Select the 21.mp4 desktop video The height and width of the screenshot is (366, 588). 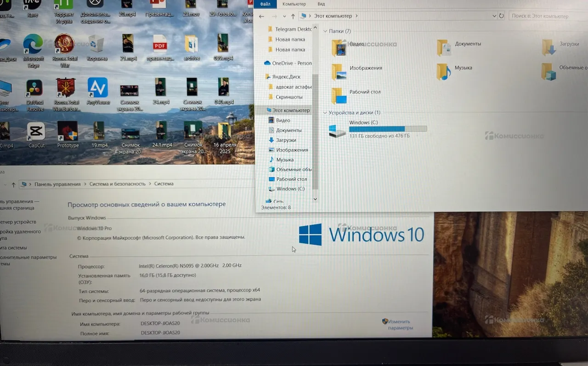[x=128, y=47]
